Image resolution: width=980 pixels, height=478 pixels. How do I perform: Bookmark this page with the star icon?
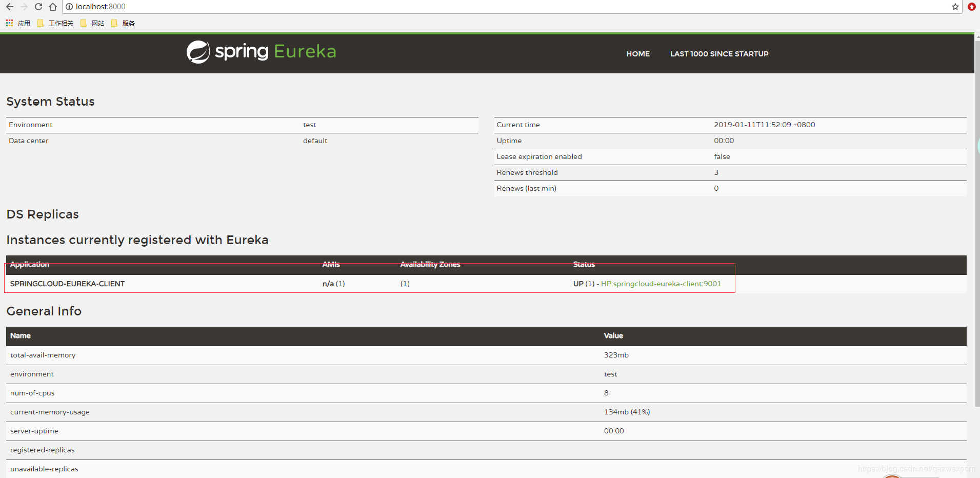pos(955,7)
